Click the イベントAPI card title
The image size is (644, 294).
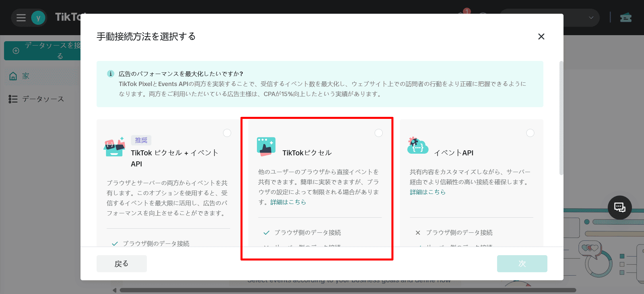(x=454, y=153)
